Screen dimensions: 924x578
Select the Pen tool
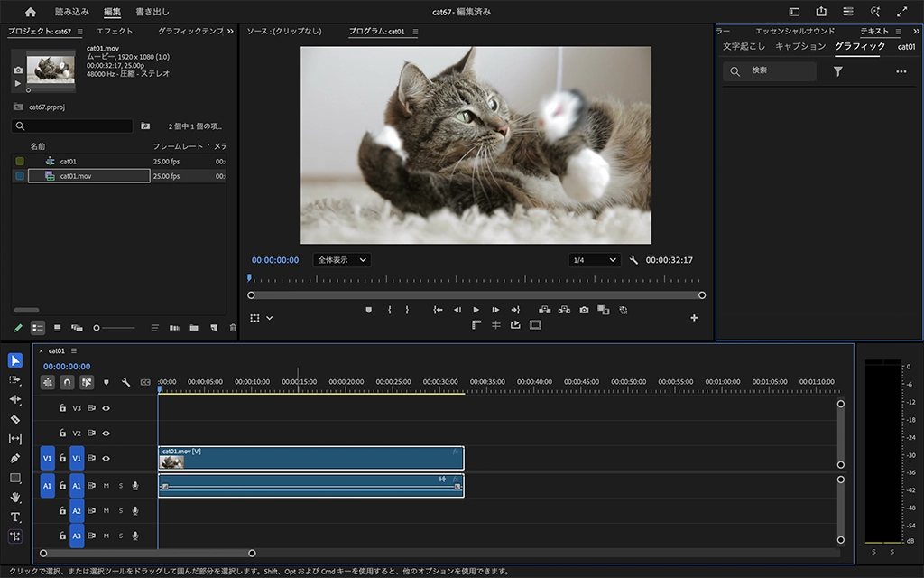(x=15, y=459)
